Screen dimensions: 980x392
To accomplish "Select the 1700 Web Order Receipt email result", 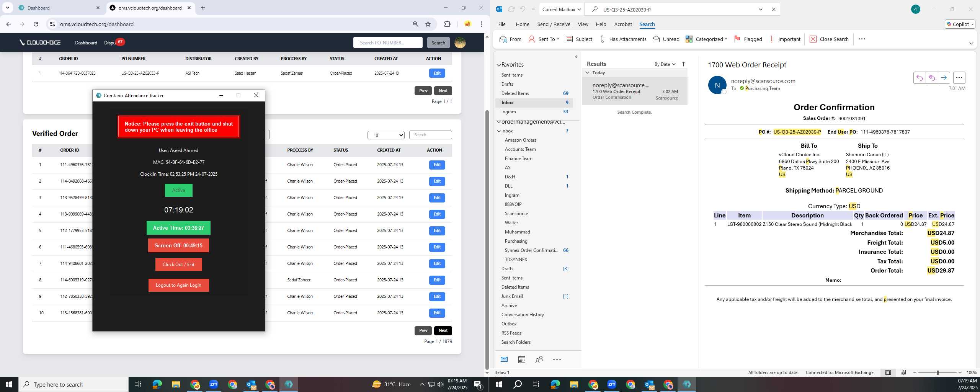I will coord(634,91).
